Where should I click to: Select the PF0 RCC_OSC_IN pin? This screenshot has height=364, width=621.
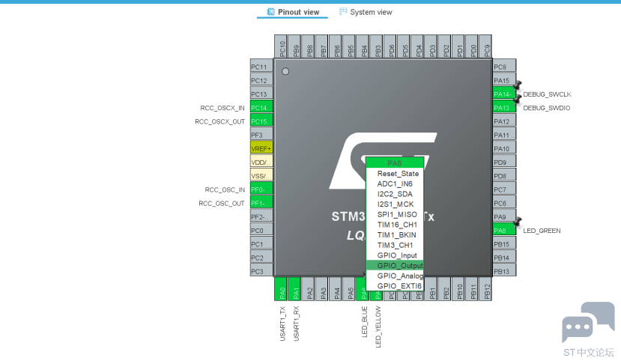pos(261,189)
